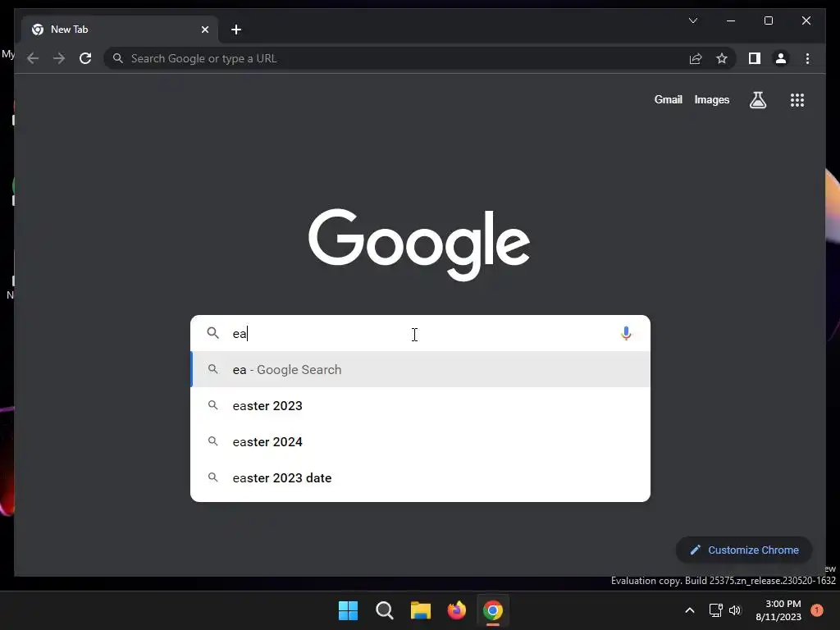Close the New Tab tab
This screenshot has width=840, height=630.
coord(204,30)
